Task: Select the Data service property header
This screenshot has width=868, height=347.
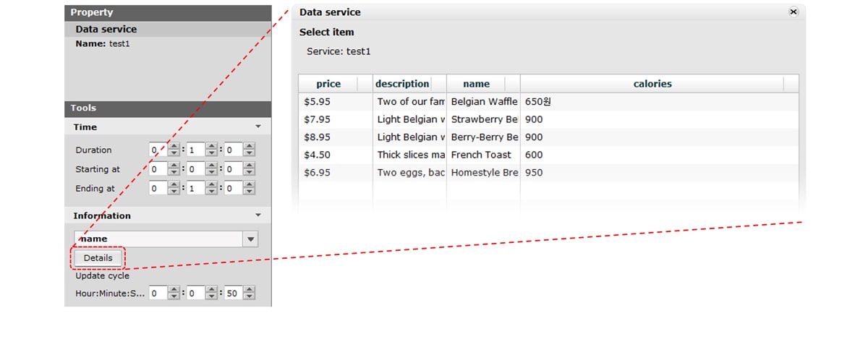Action: [106, 30]
